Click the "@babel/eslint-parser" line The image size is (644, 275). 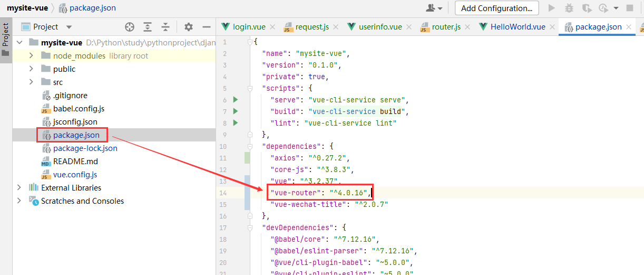tap(344, 251)
